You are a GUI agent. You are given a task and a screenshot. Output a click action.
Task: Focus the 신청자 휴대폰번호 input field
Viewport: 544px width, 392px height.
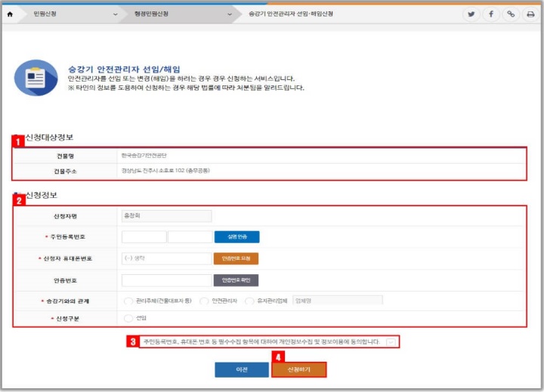click(x=166, y=258)
